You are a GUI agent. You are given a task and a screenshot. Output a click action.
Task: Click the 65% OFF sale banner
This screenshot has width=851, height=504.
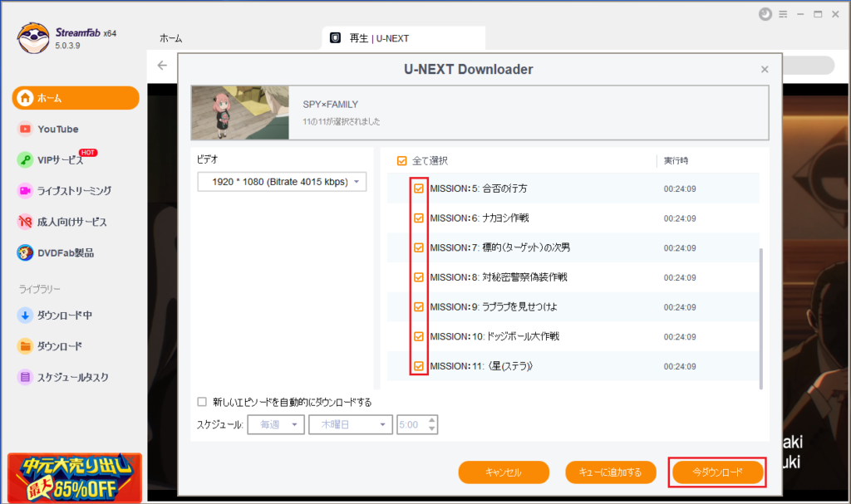point(75,478)
